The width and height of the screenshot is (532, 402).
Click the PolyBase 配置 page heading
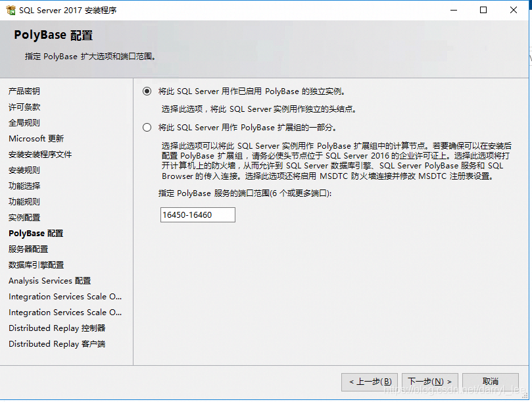53,36
